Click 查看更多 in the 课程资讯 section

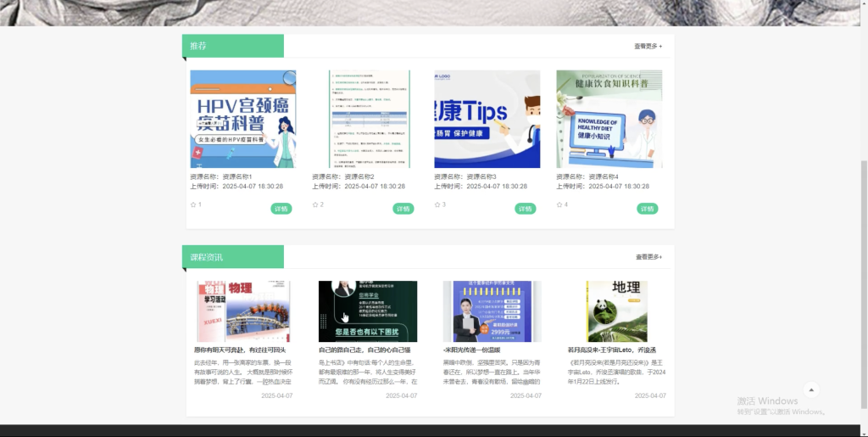point(648,257)
